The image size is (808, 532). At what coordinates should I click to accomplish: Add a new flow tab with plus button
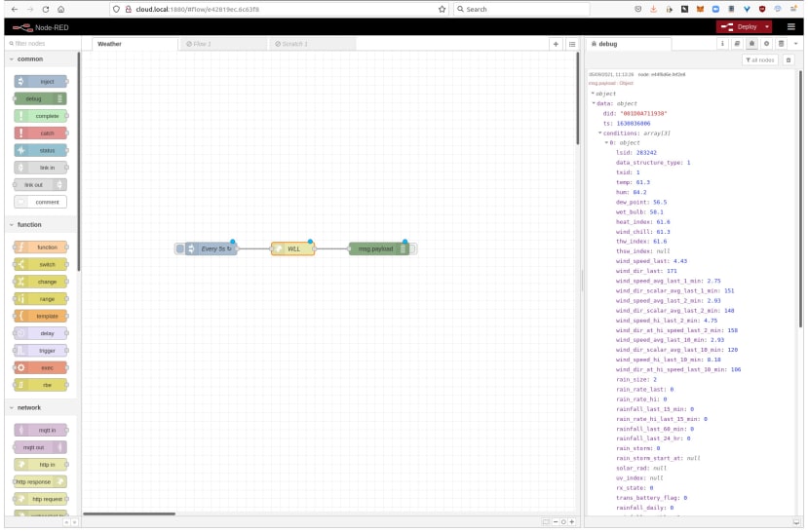pyautogui.click(x=556, y=44)
